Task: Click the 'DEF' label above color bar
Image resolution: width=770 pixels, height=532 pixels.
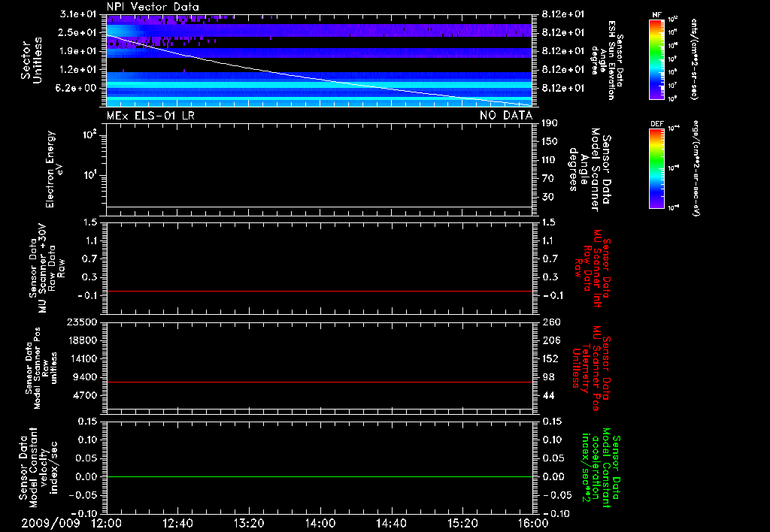Action: pyautogui.click(x=657, y=124)
